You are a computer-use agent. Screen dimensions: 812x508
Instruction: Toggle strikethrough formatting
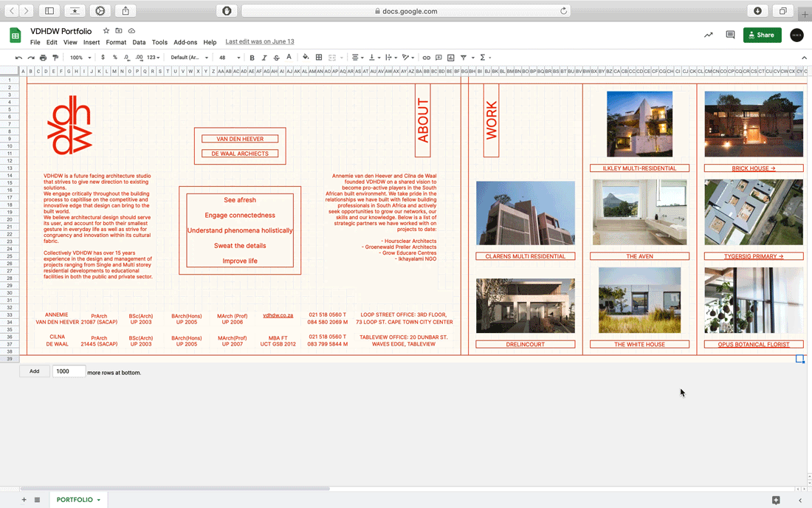point(277,58)
